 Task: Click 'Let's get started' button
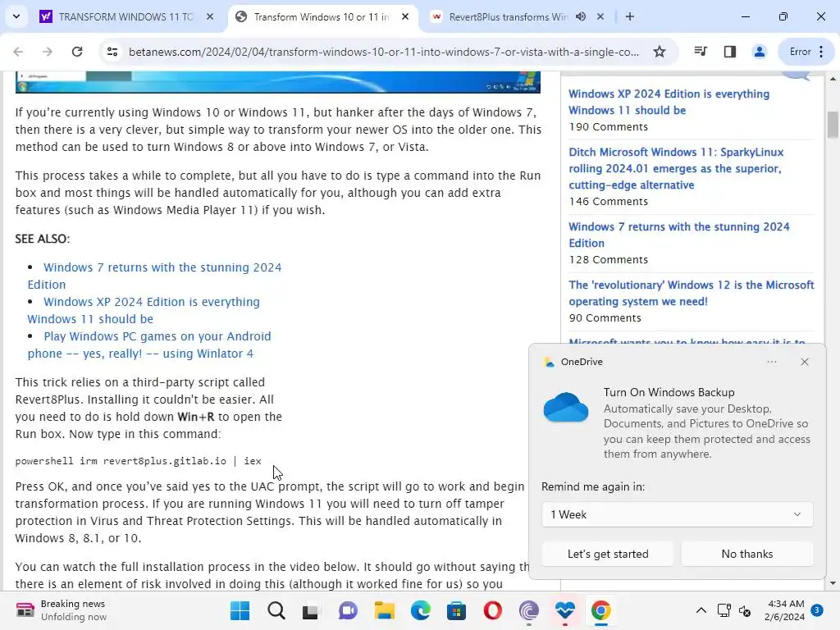point(608,554)
